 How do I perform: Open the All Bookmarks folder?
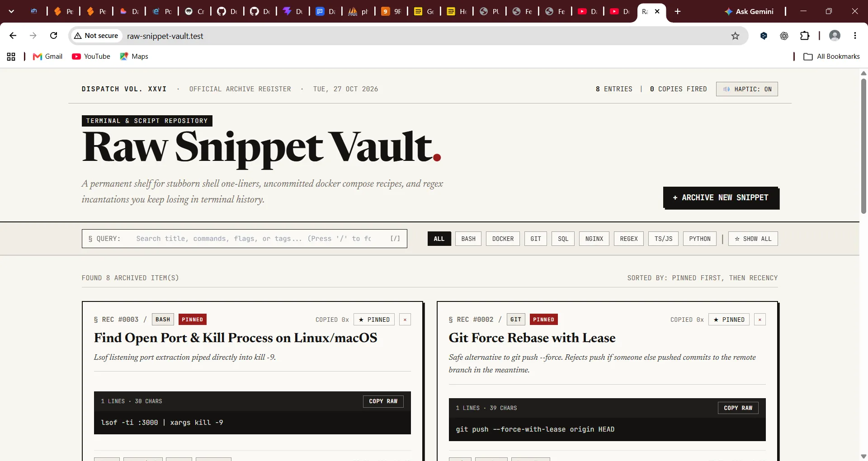click(831, 56)
